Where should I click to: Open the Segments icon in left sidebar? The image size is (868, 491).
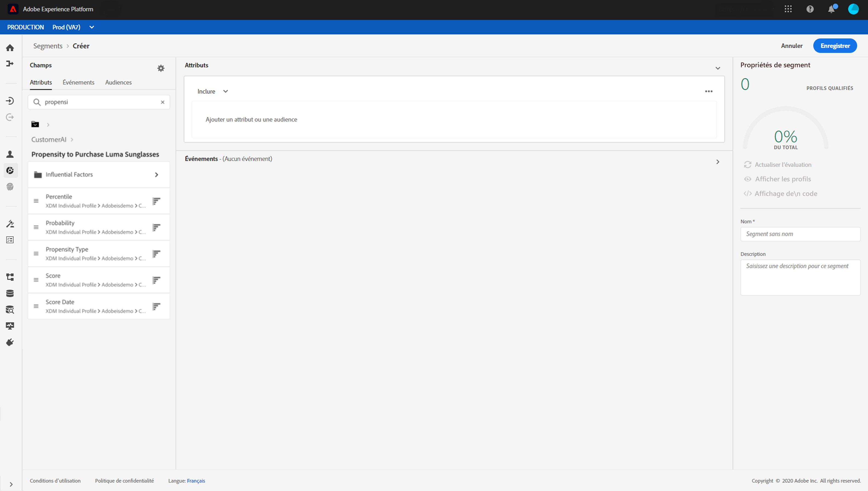[10, 171]
